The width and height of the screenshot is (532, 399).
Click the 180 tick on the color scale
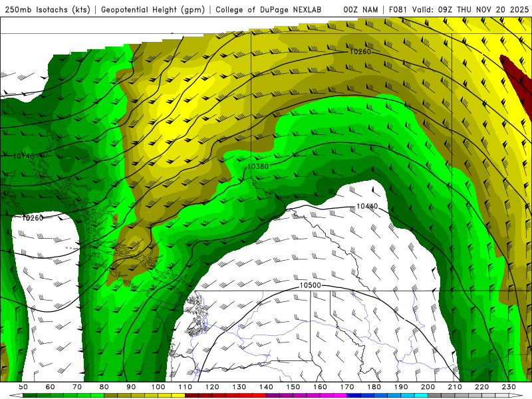[x=374, y=387]
